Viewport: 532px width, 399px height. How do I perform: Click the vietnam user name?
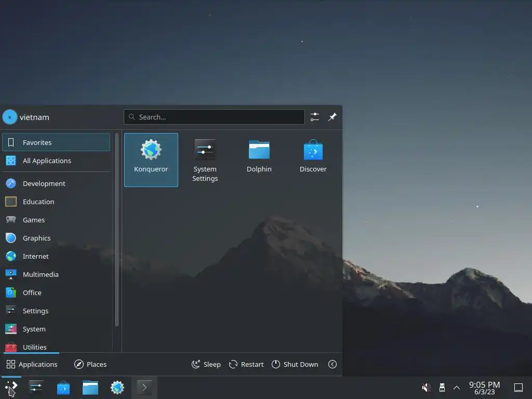[34, 117]
